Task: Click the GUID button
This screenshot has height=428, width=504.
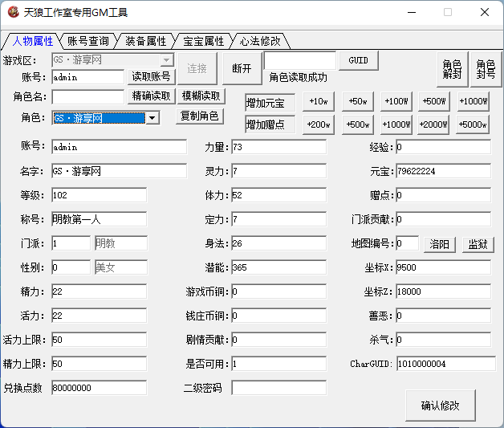Action: click(x=358, y=60)
